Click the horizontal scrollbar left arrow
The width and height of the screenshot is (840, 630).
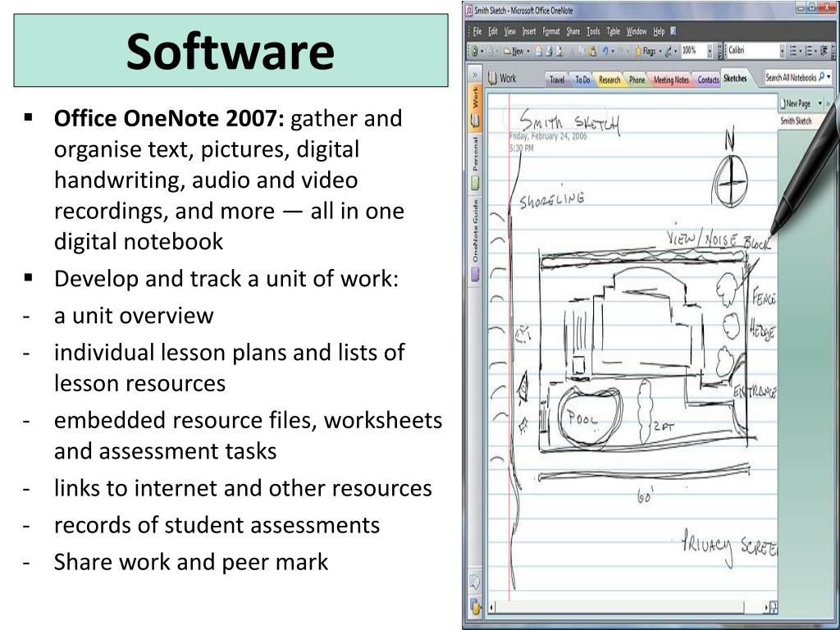click(493, 608)
